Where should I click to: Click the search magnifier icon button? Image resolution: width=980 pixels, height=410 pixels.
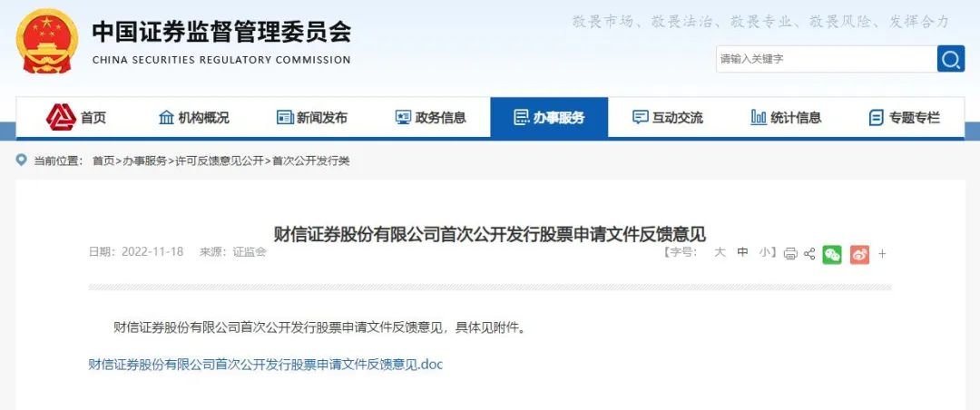(951, 59)
